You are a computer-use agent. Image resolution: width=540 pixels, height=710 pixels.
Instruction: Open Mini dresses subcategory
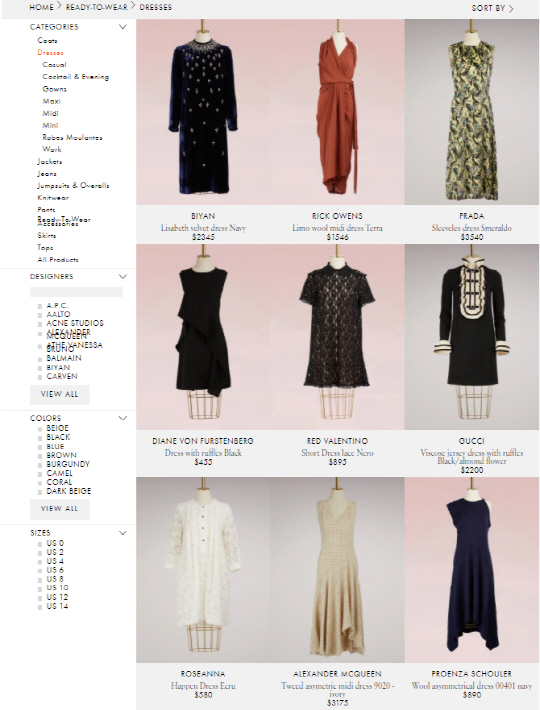pos(50,125)
